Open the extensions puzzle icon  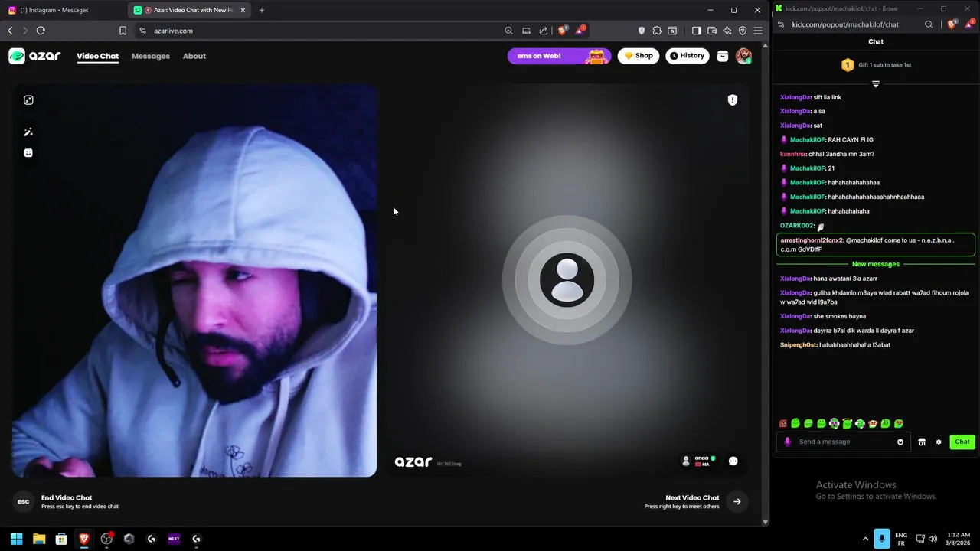click(657, 31)
